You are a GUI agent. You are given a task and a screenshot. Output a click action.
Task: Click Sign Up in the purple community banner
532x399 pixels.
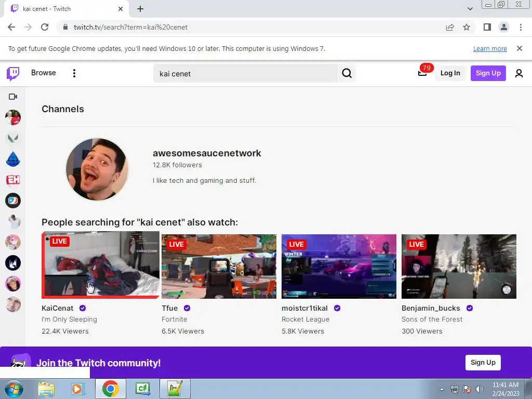(483, 362)
